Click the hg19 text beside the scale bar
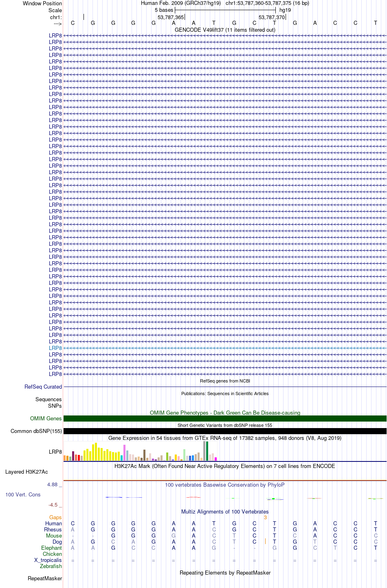 tap(285, 10)
